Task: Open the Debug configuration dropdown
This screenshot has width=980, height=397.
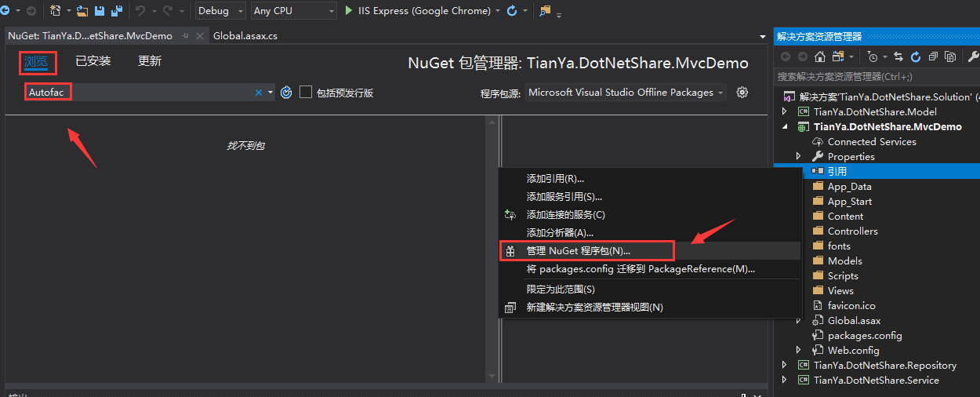Action: (x=220, y=11)
